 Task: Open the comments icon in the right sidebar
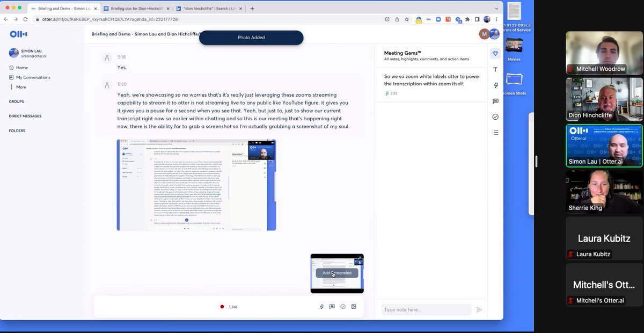pos(495,101)
